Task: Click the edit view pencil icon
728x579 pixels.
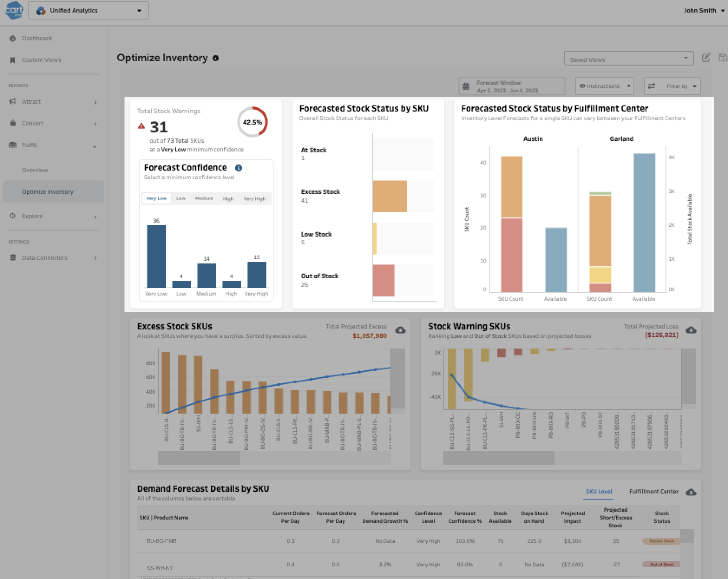Action: (706, 57)
